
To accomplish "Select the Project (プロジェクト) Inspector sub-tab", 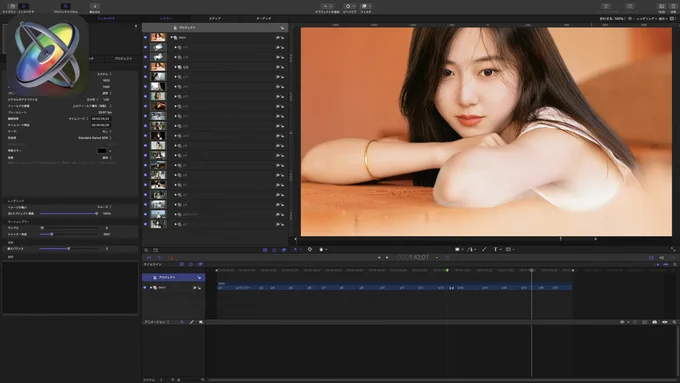I will pos(123,59).
